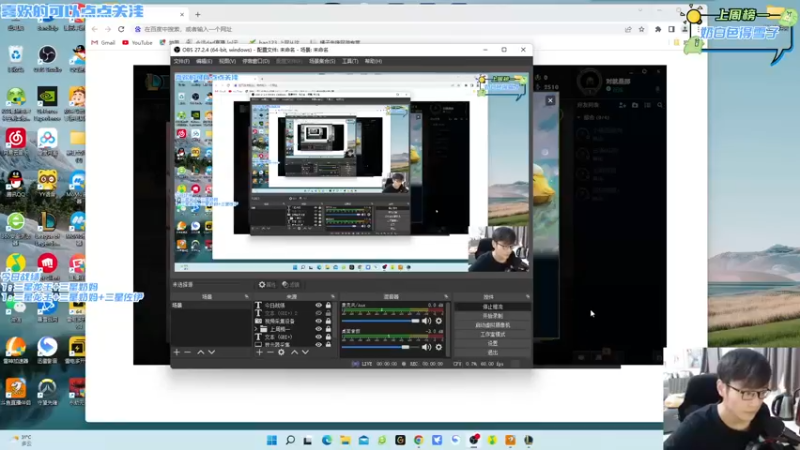
Task: Enable 工作室模式 in Controls
Action: point(492,334)
